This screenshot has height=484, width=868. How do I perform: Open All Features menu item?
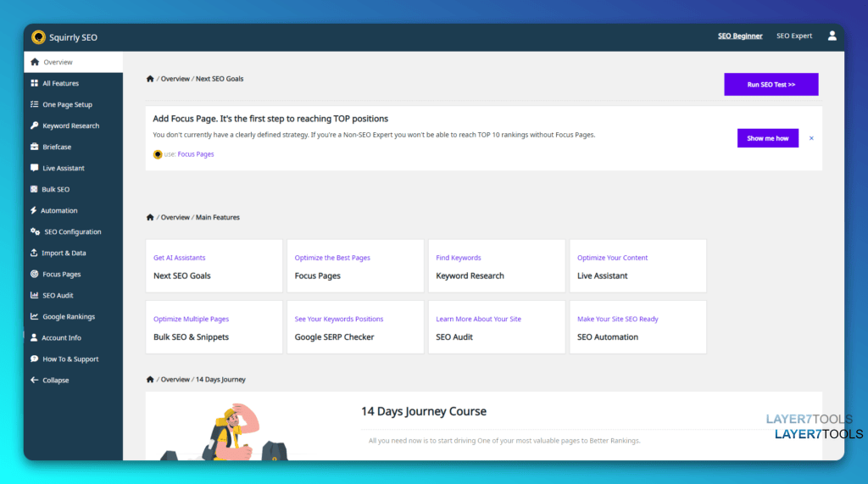tap(73, 83)
